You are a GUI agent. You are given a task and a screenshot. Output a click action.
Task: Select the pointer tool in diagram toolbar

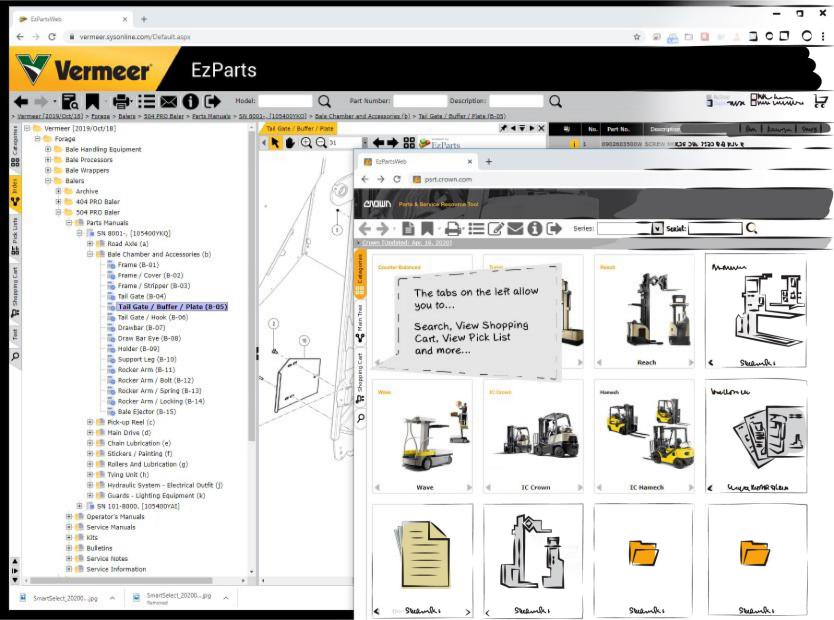pyautogui.click(x=275, y=143)
